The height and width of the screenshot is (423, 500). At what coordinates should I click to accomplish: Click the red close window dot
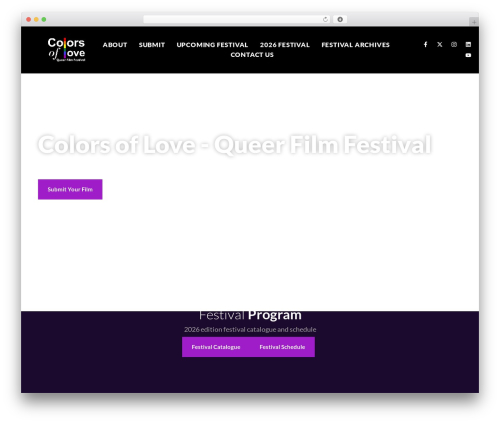pyautogui.click(x=29, y=19)
